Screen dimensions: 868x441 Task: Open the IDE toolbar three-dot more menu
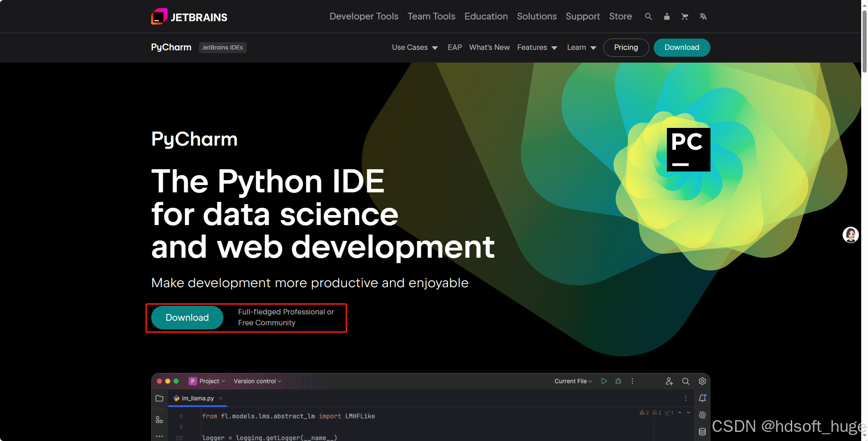click(x=632, y=381)
